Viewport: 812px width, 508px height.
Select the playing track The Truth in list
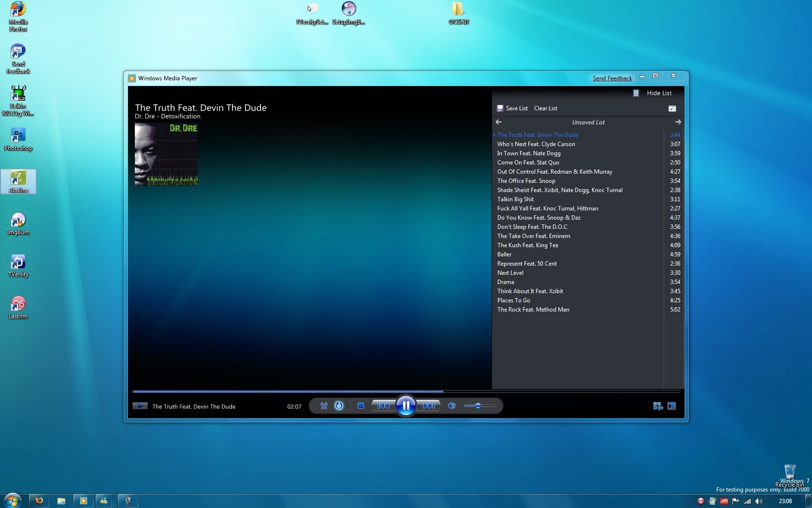588,135
